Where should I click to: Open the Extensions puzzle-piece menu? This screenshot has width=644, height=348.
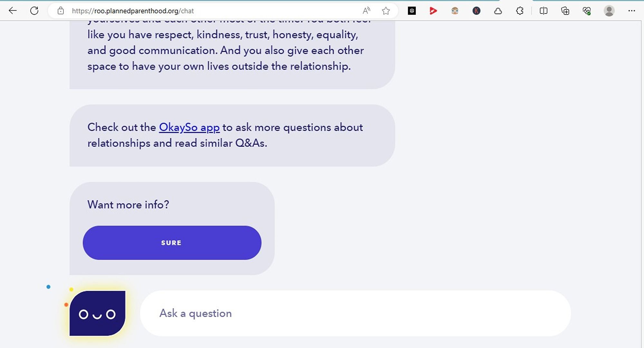(519, 11)
